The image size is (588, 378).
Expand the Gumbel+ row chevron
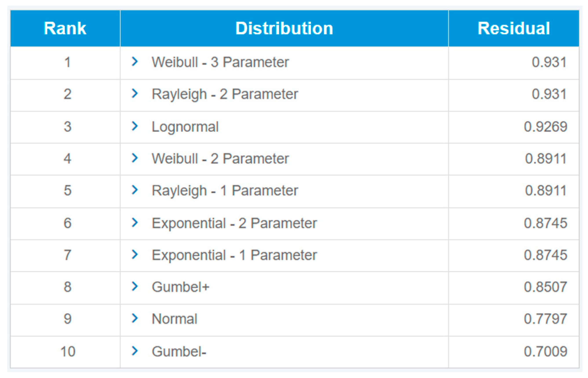click(135, 286)
